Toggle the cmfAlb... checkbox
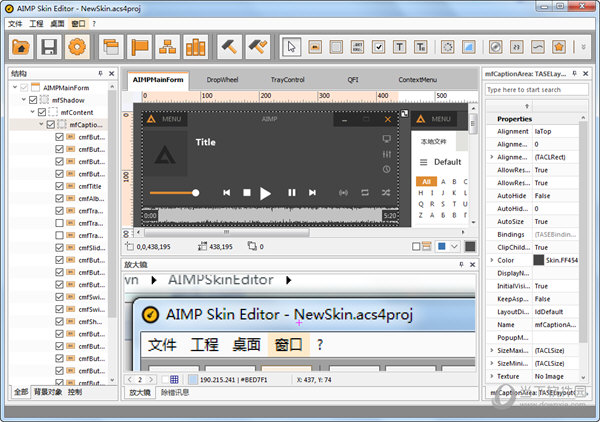 click(x=59, y=199)
